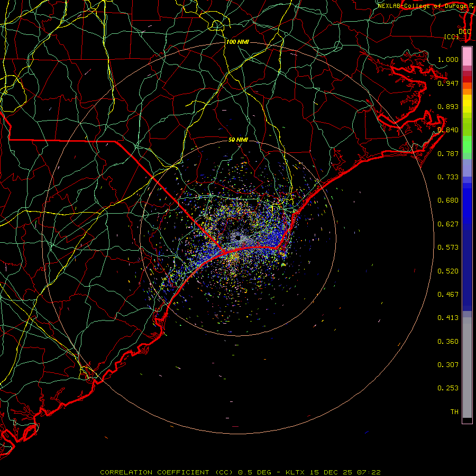This screenshot has width=476, height=476.
Task: Click the radar site at the rings' center
Action: pos(239,238)
